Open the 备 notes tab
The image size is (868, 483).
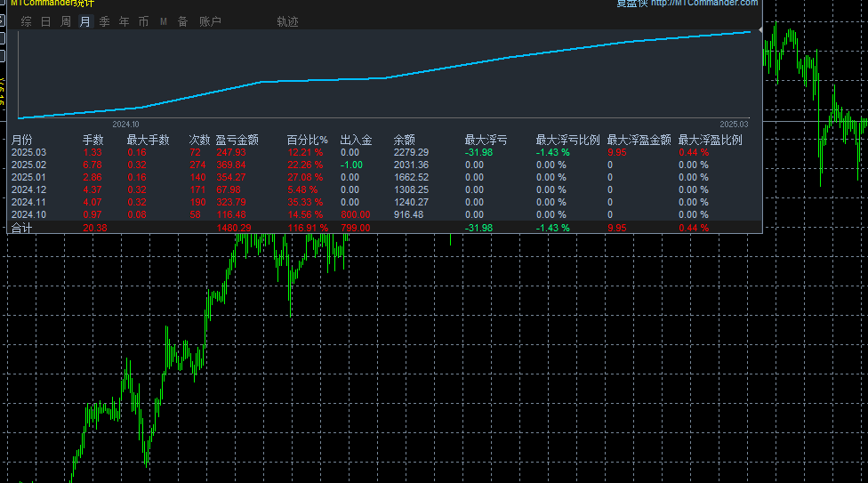tap(182, 21)
